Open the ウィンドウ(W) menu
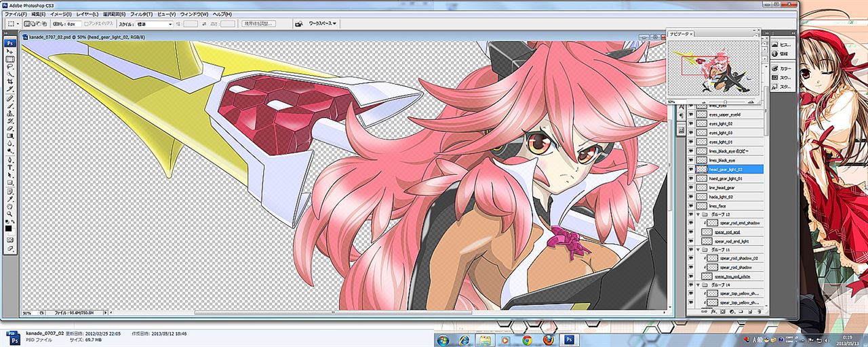Viewport: 868px width, 347px height. [194, 14]
